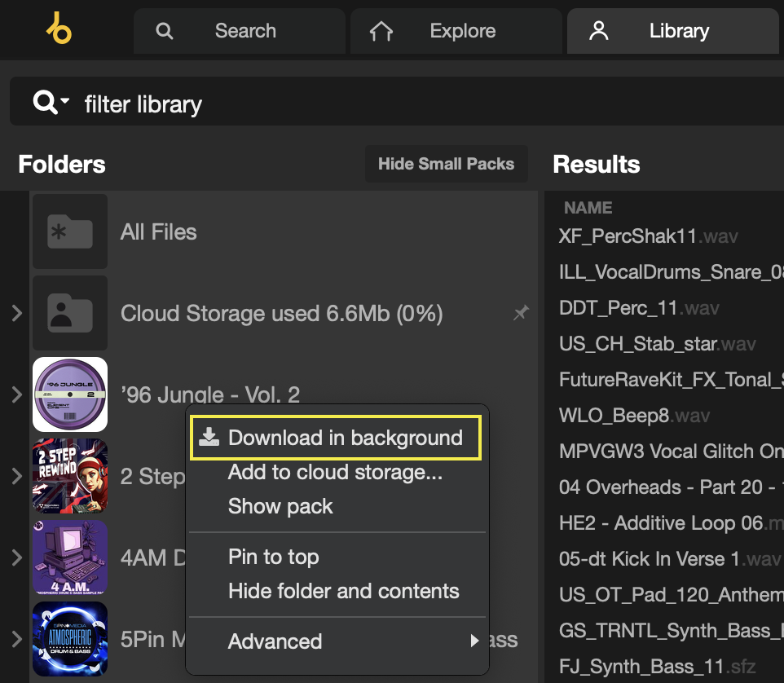Click the 2 Step Rewind pack artwork
Screen dimensions: 784x683
coord(70,476)
